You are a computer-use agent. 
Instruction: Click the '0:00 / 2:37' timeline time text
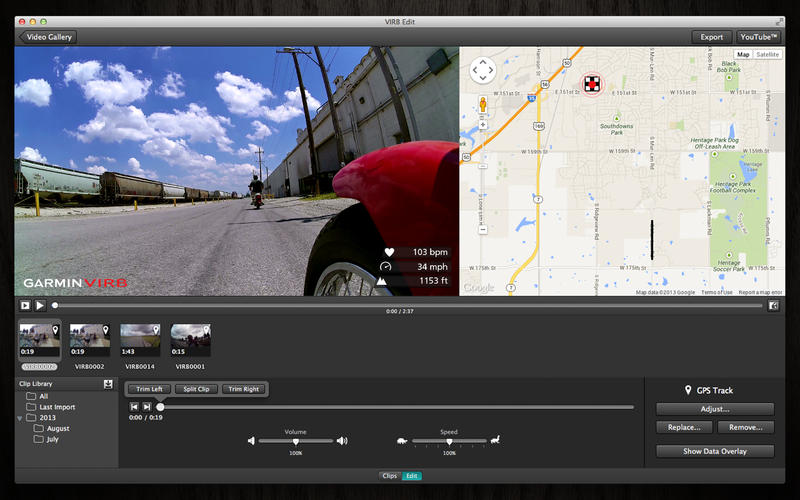[399, 311]
